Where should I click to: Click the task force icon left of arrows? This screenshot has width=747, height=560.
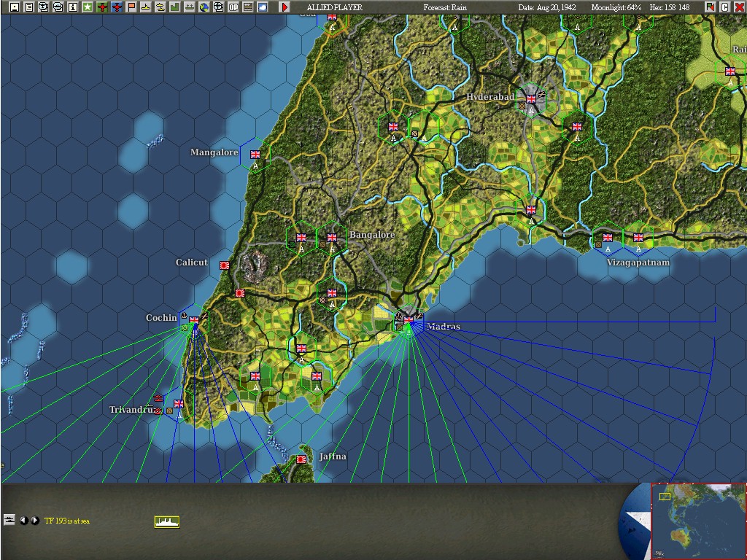[x=9, y=519]
